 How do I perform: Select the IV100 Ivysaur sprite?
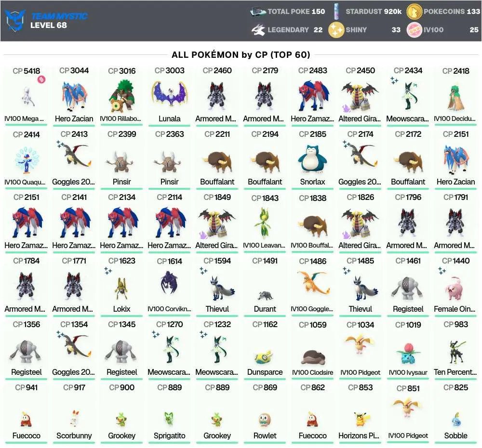pyautogui.click(x=408, y=353)
